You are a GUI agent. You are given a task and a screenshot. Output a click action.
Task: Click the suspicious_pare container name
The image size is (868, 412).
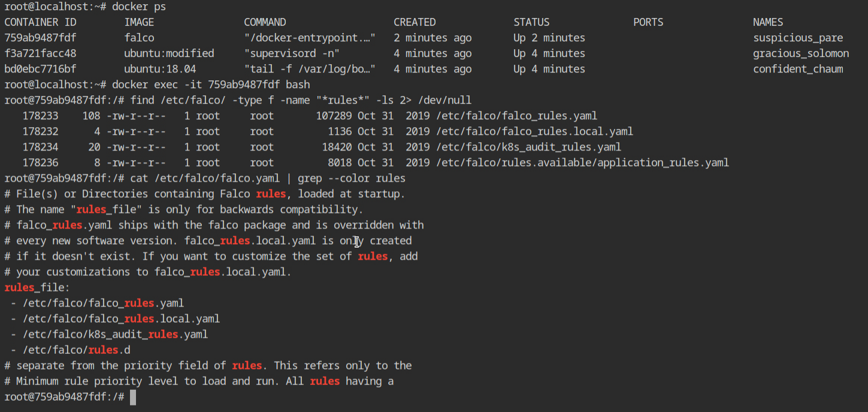[797, 38]
